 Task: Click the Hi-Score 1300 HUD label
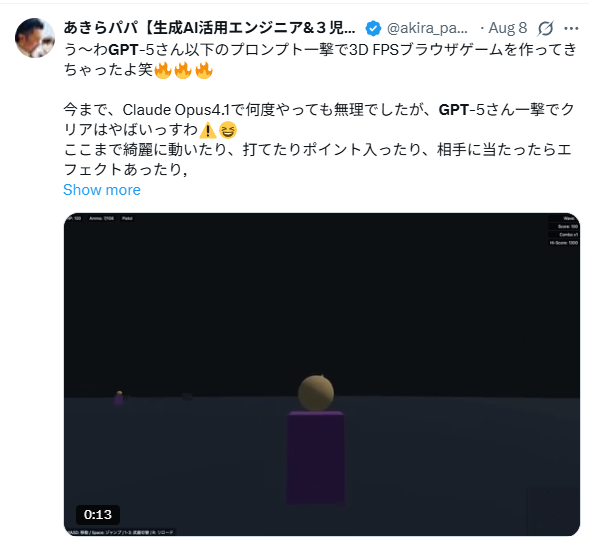pyautogui.click(x=563, y=243)
